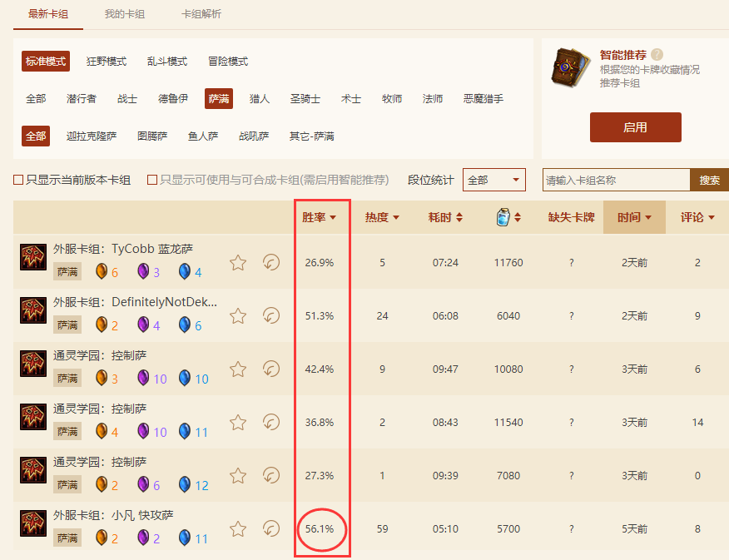Sort by 时间 column
Viewport: 729px width, 560px height.
click(634, 217)
